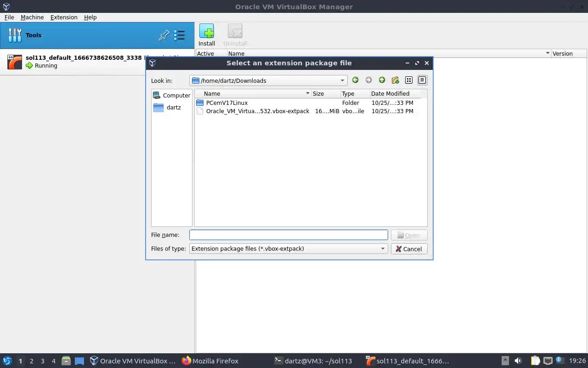Click clipboard icon in system tray
The height and width of the screenshot is (368, 588).
point(535,361)
